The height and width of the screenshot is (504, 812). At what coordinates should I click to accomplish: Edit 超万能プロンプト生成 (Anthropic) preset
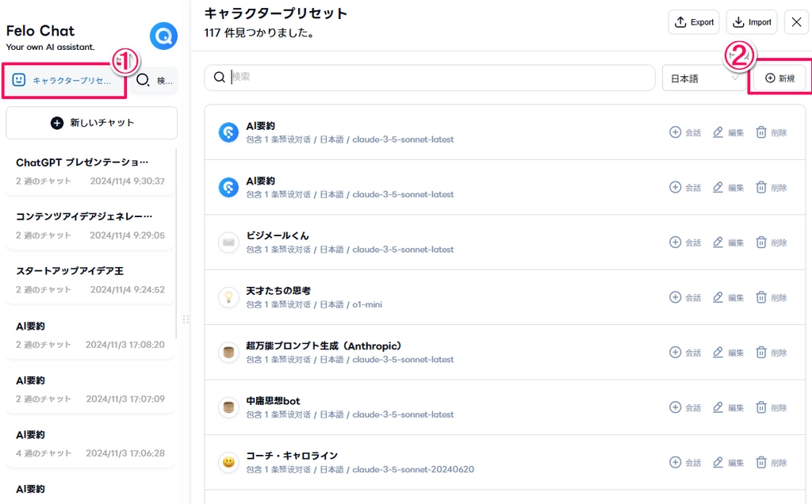tap(728, 353)
